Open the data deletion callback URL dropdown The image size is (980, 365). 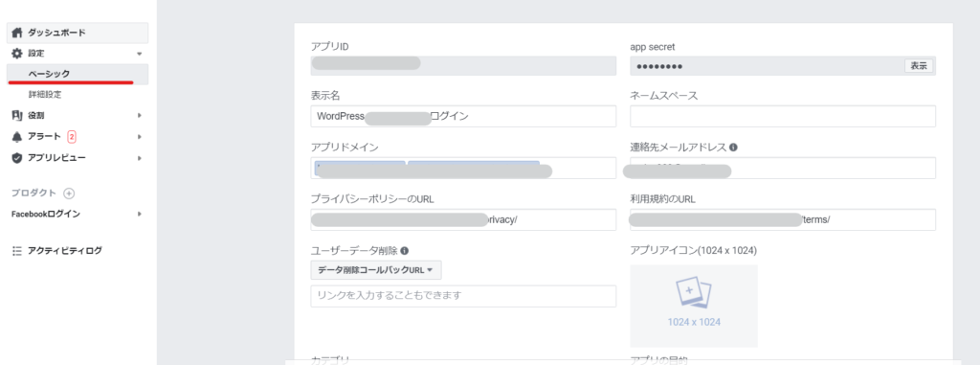coord(376,270)
